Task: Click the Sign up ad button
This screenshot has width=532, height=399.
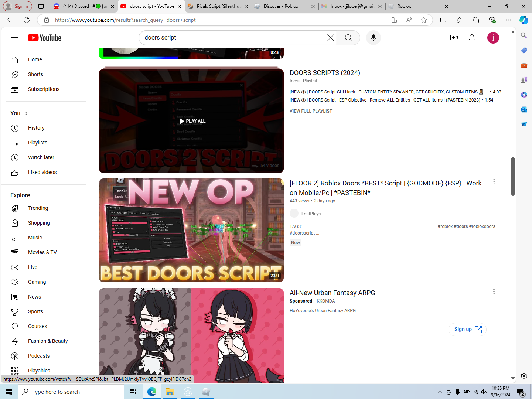Action: [467, 330]
